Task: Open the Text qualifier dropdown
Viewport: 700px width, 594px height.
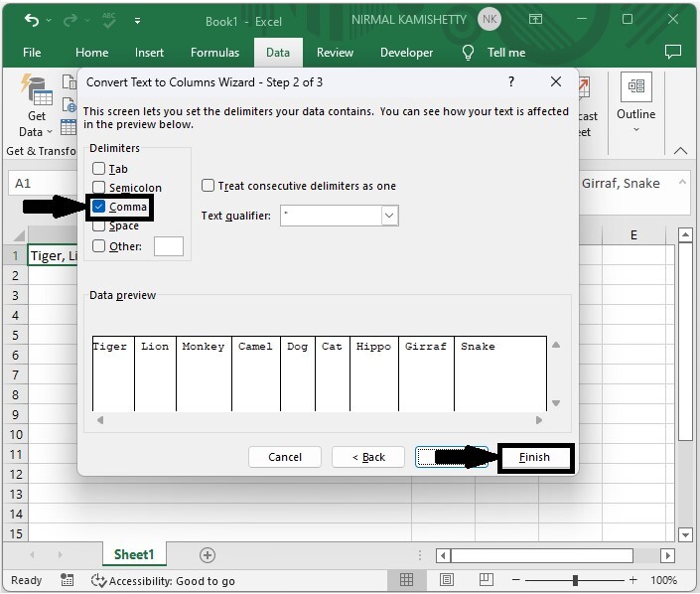Action: [x=389, y=216]
